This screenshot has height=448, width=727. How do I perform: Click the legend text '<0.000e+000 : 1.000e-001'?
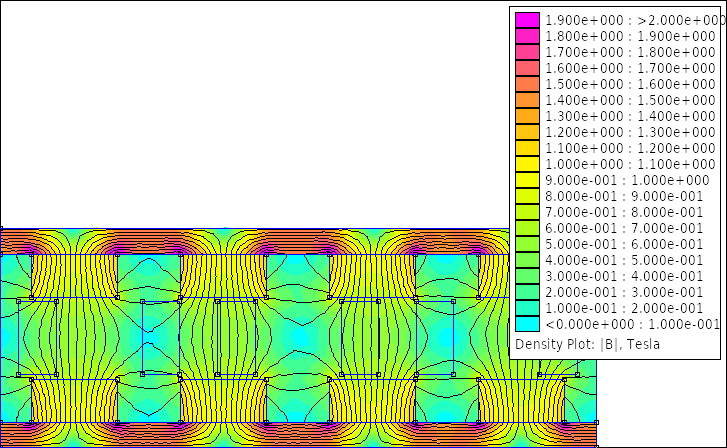tap(632, 324)
